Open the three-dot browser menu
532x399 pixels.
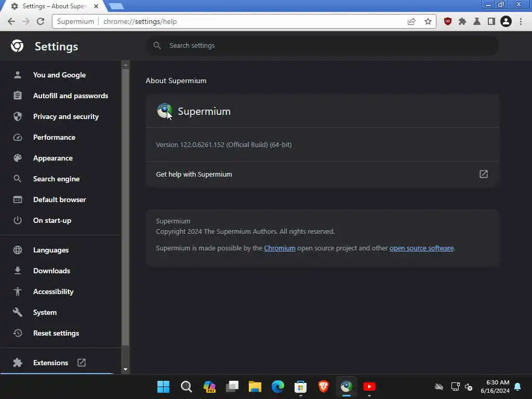point(521,21)
